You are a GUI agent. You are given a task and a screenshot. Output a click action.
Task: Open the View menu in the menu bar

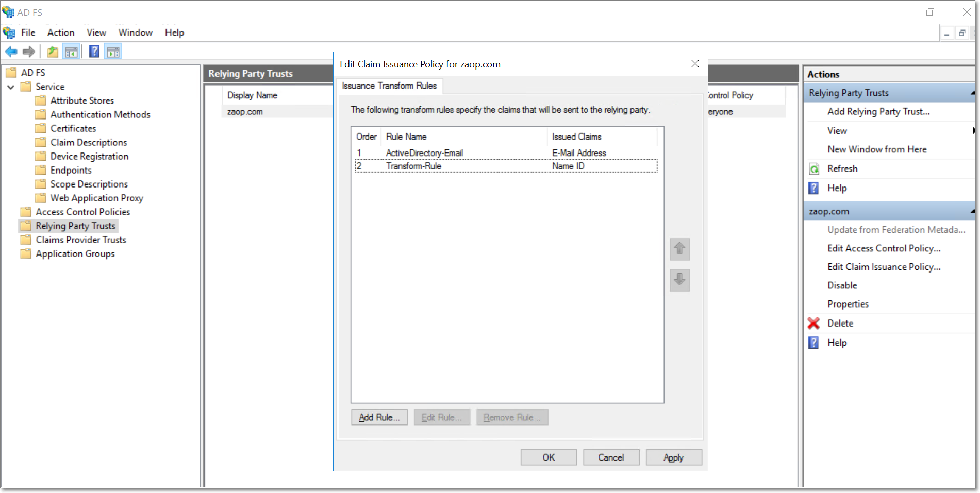pos(96,32)
